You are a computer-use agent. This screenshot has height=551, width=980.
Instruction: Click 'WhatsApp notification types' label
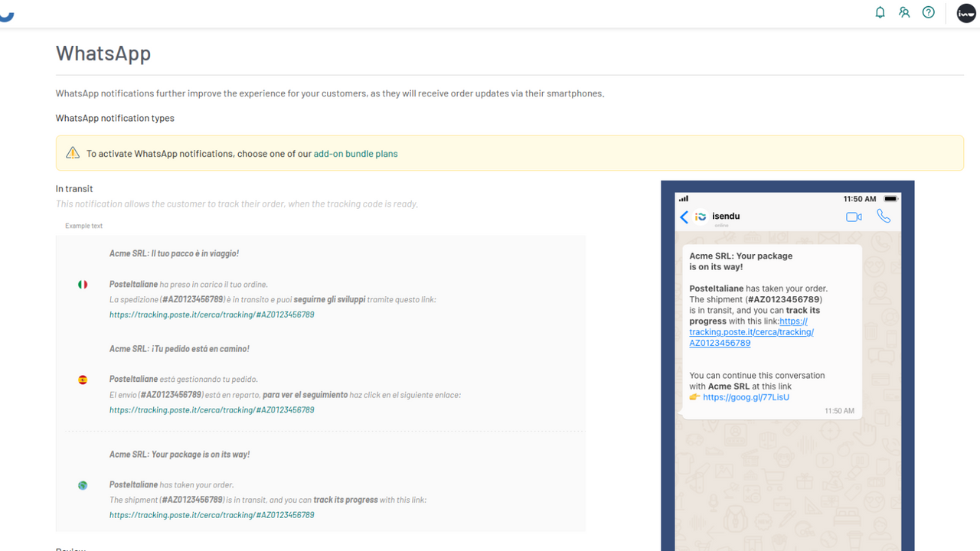coord(115,118)
